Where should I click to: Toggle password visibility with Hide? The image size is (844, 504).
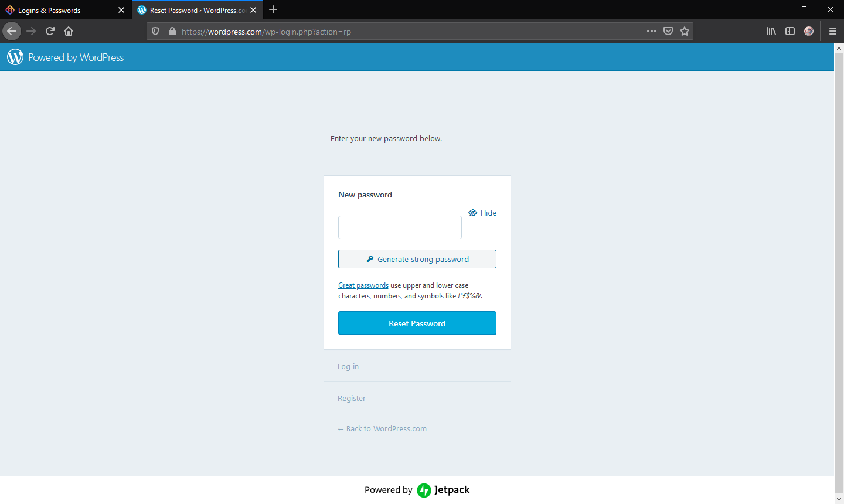[482, 213]
